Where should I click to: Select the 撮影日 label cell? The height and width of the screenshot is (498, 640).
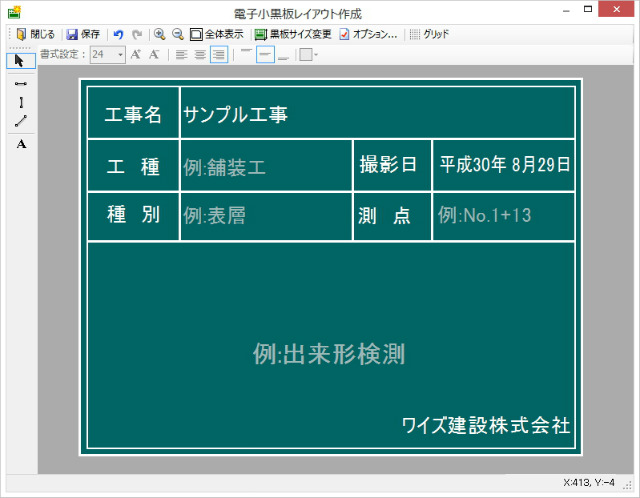click(x=392, y=165)
